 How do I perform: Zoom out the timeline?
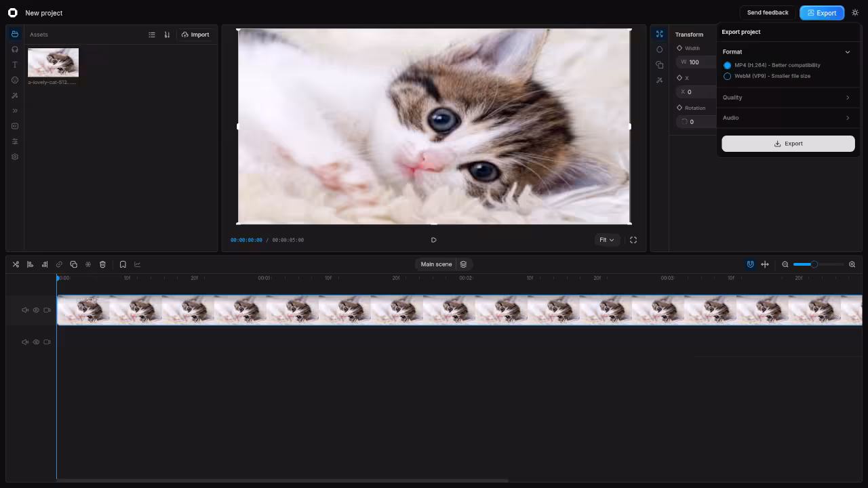click(x=785, y=264)
